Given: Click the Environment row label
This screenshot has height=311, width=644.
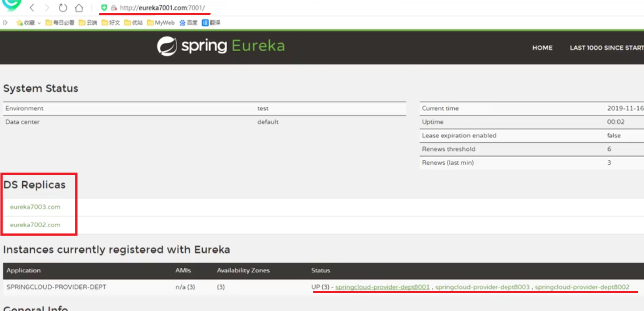Looking at the screenshot, I should 25,108.
